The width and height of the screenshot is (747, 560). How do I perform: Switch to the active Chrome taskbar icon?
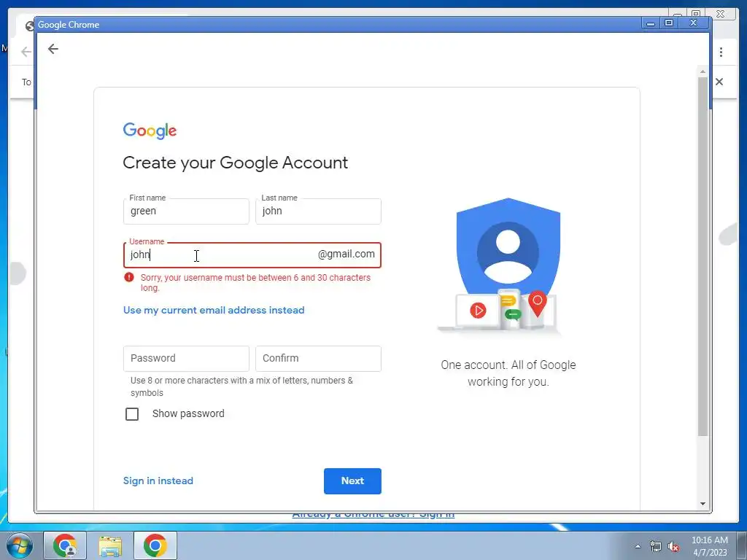click(155, 545)
